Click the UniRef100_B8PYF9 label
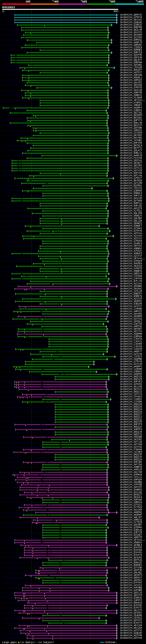Viewport: 146px width, 644px height. (x=131, y=424)
